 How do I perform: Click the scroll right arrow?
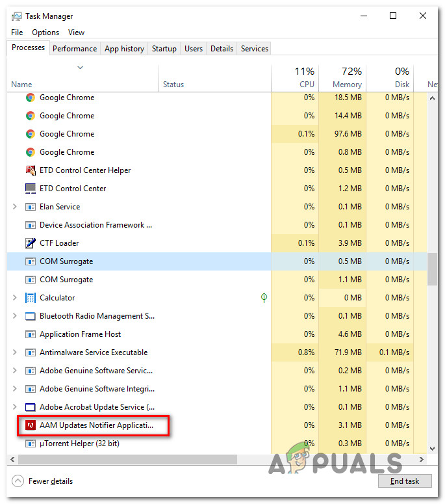[x=422, y=459]
